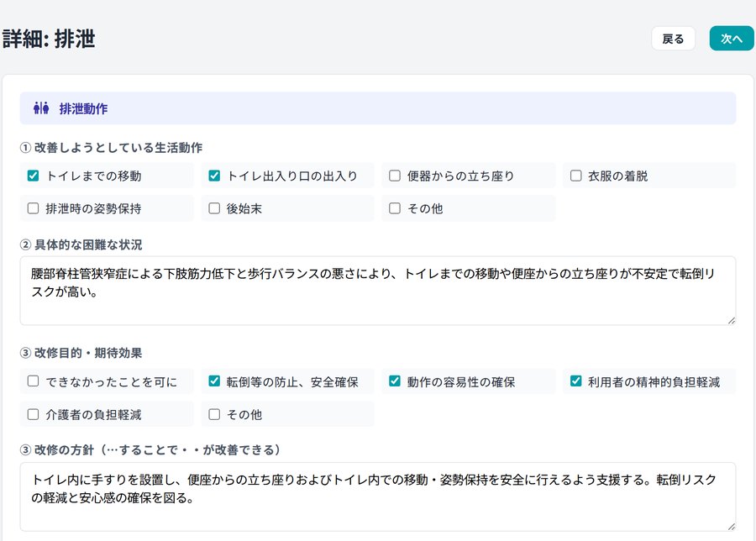Grab resize handle of 改修の方針 textarea
Viewport: 756px width, 541px height.
coord(732,527)
